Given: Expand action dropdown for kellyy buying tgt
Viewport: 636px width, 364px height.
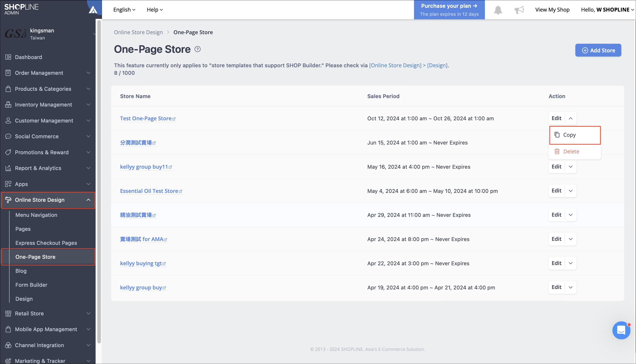Looking at the screenshot, I should 570,263.
